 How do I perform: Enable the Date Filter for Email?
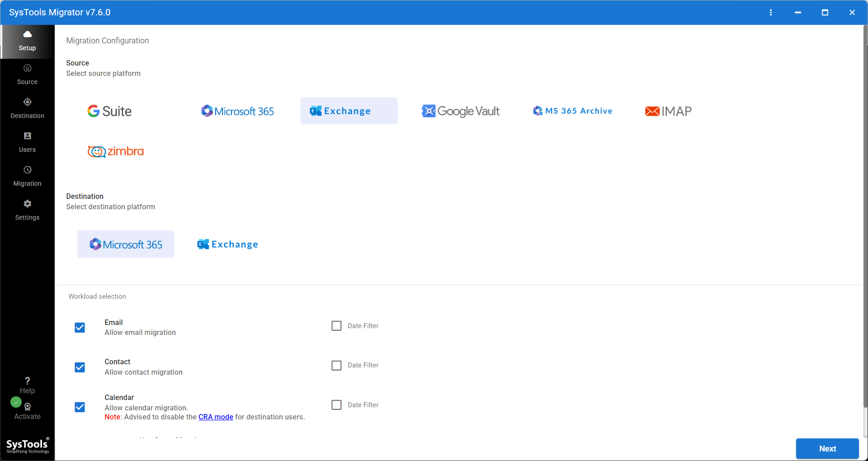(336, 325)
